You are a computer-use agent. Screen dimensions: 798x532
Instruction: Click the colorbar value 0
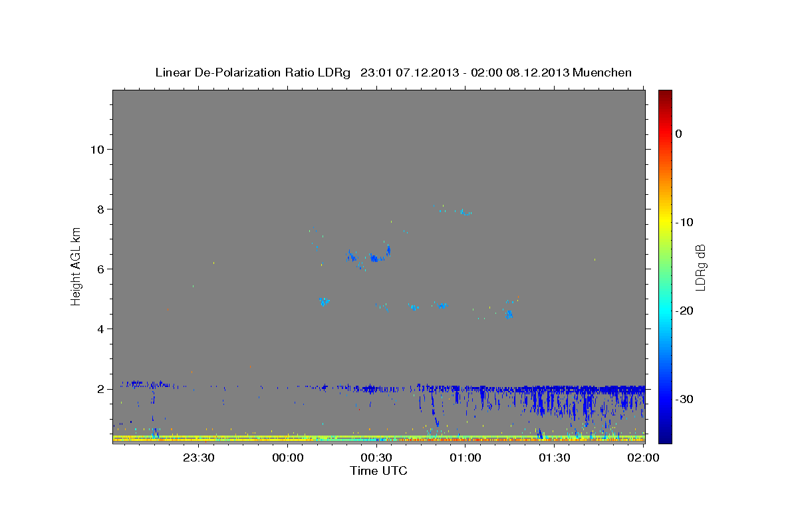point(678,134)
